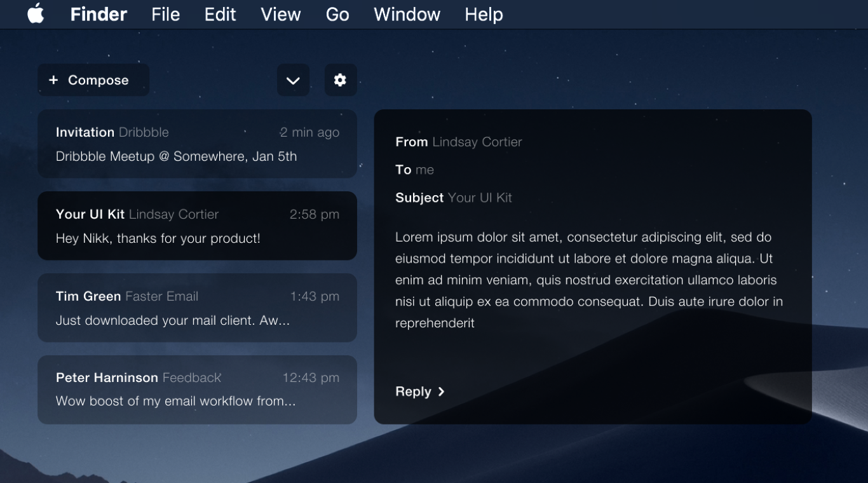Open the Window menu
Viewport: 868px width, 483px height.
(407, 14)
